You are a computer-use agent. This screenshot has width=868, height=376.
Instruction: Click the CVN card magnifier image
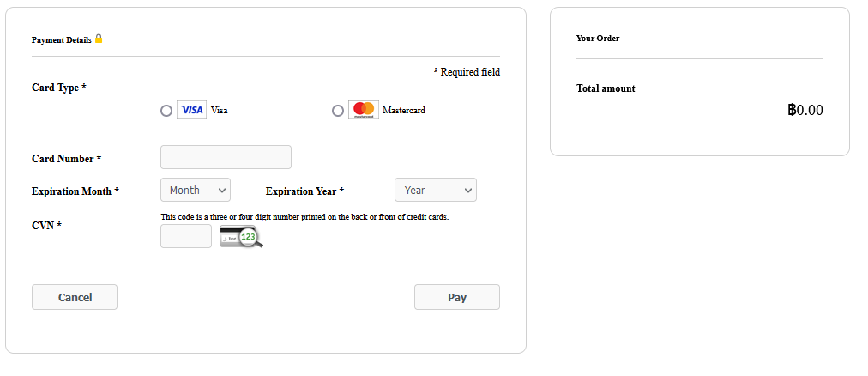click(241, 236)
